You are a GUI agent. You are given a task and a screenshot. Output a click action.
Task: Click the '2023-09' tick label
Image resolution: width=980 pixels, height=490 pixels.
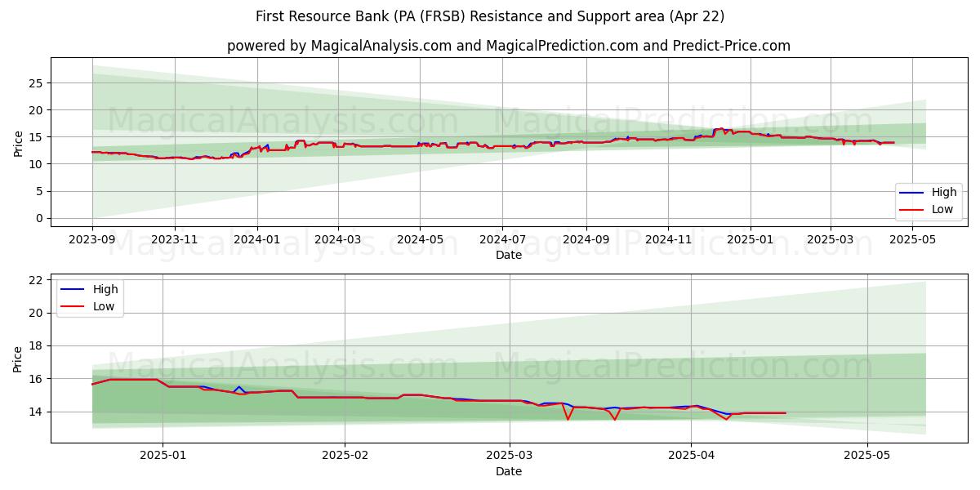coord(92,239)
